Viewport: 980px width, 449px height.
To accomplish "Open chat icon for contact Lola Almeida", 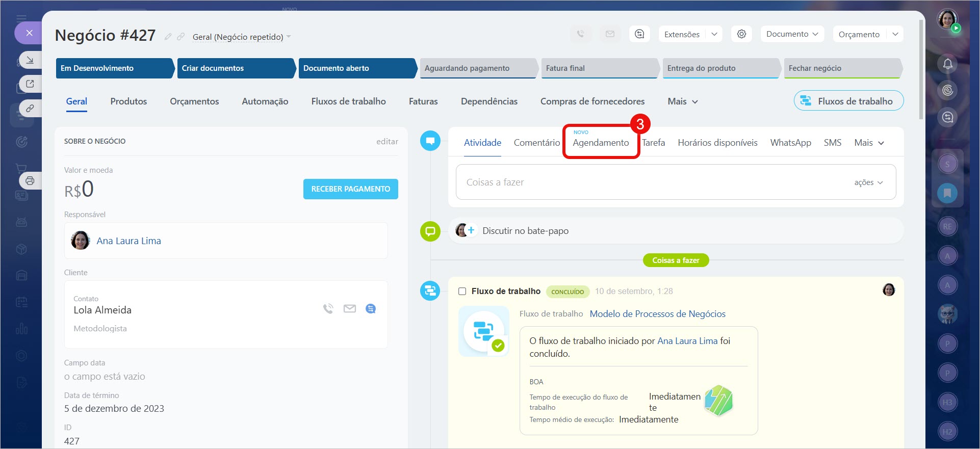I will click(371, 309).
